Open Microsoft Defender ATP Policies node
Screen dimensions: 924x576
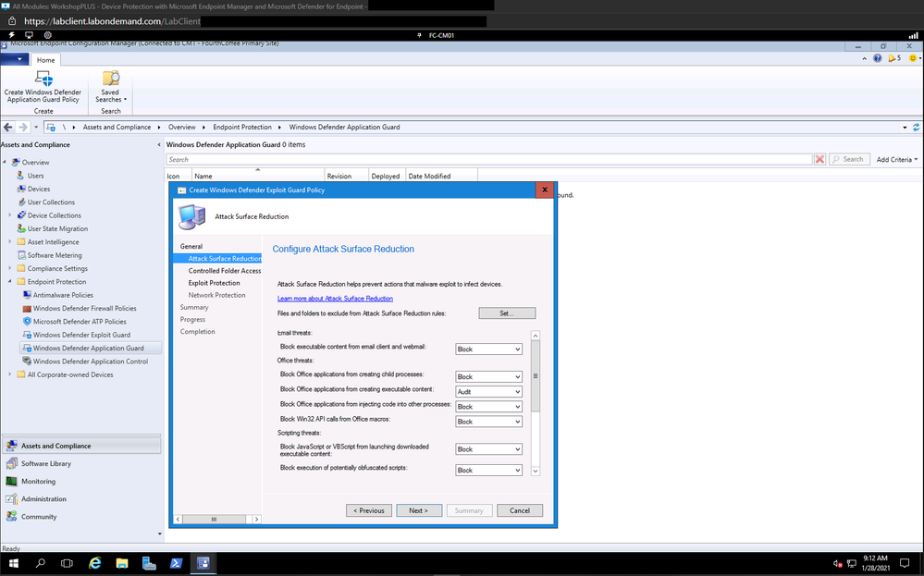coord(80,322)
